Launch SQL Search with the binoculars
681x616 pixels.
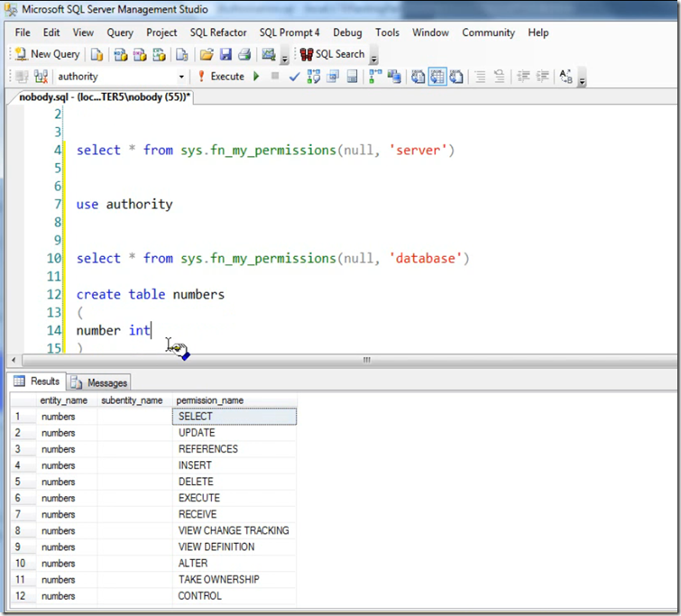point(332,54)
